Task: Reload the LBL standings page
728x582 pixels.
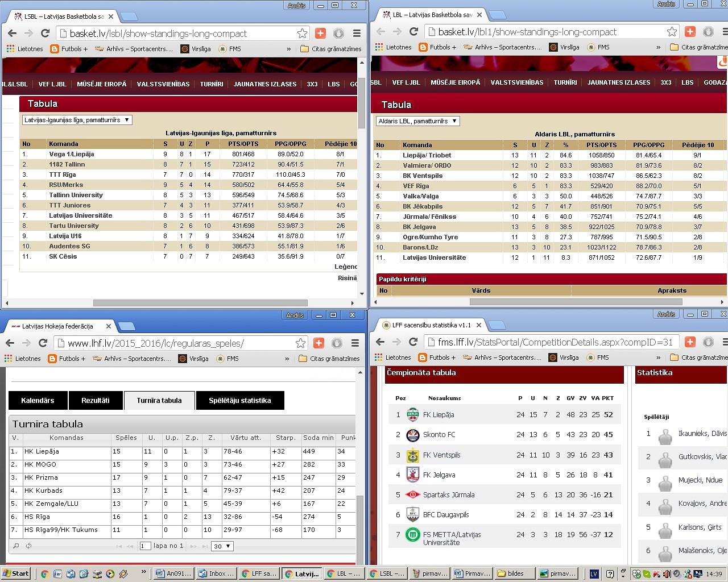Action: 413,32
